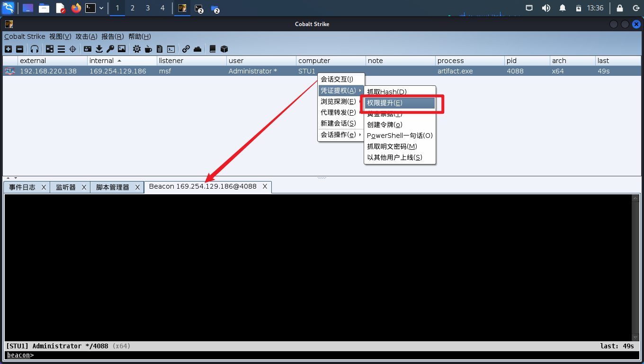
Task: Open listeners via the headphones icon
Action: point(35,49)
